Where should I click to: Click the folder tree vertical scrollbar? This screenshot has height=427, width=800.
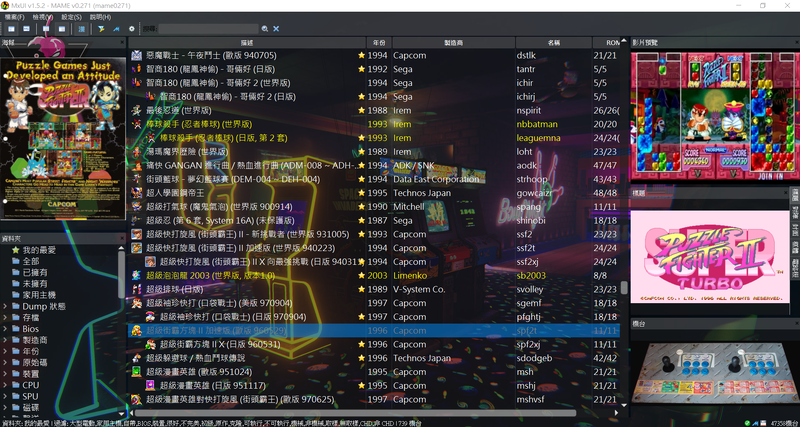pos(121,274)
